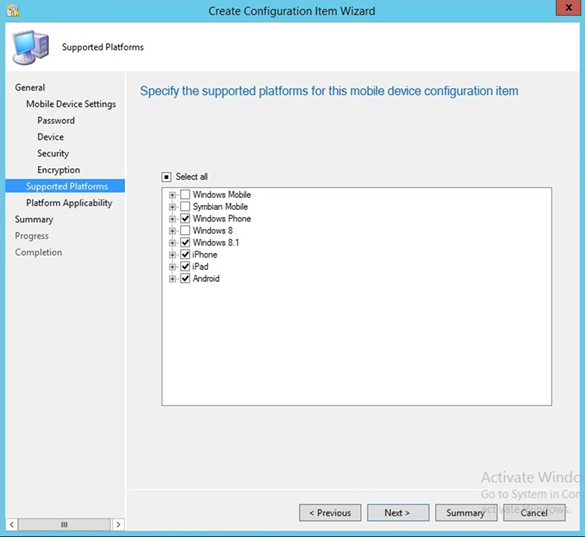Click the sidebar horizontal scrollbar thumb
Viewport: 585px width, 537px height.
(64, 524)
